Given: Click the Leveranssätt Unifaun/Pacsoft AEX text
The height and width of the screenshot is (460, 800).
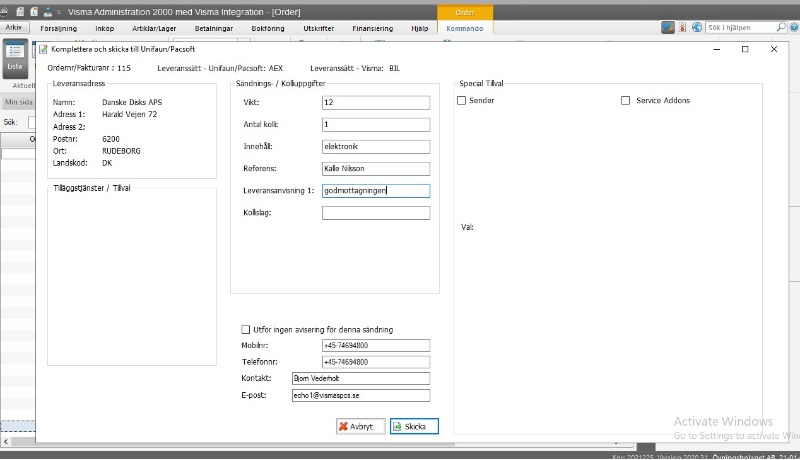Looking at the screenshot, I should pyautogui.click(x=220, y=68).
